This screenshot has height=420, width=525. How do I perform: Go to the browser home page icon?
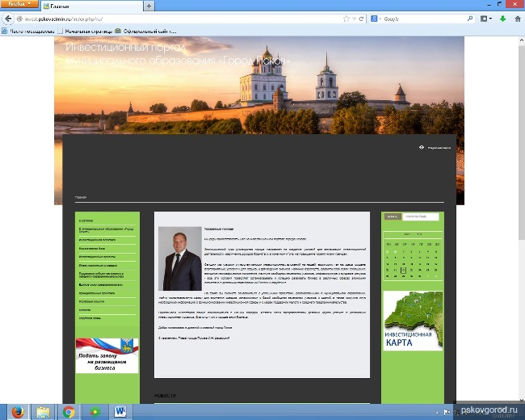(518, 19)
